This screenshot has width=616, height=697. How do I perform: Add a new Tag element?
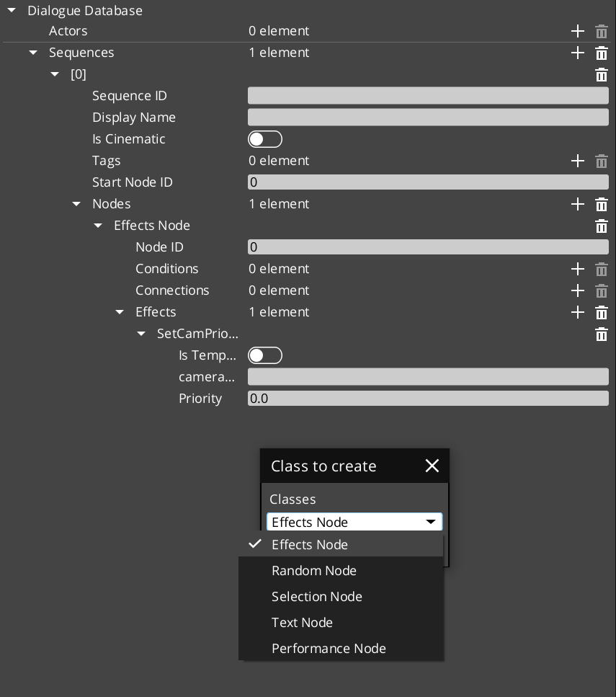(577, 161)
